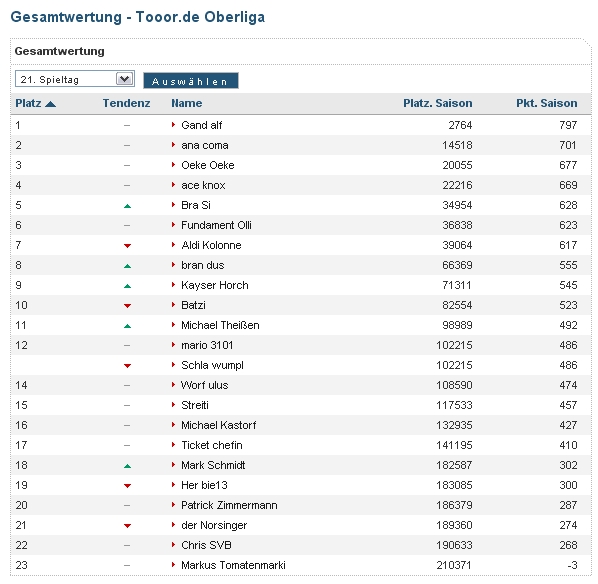Sort by Pkt. Saison column header
The image size is (598, 584).
(547, 103)
